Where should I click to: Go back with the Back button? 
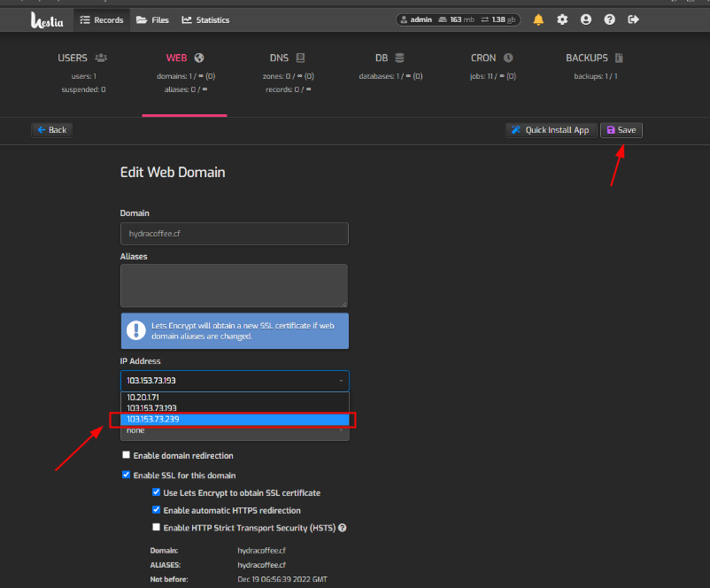pyautogui.click(x=52, y=130)
